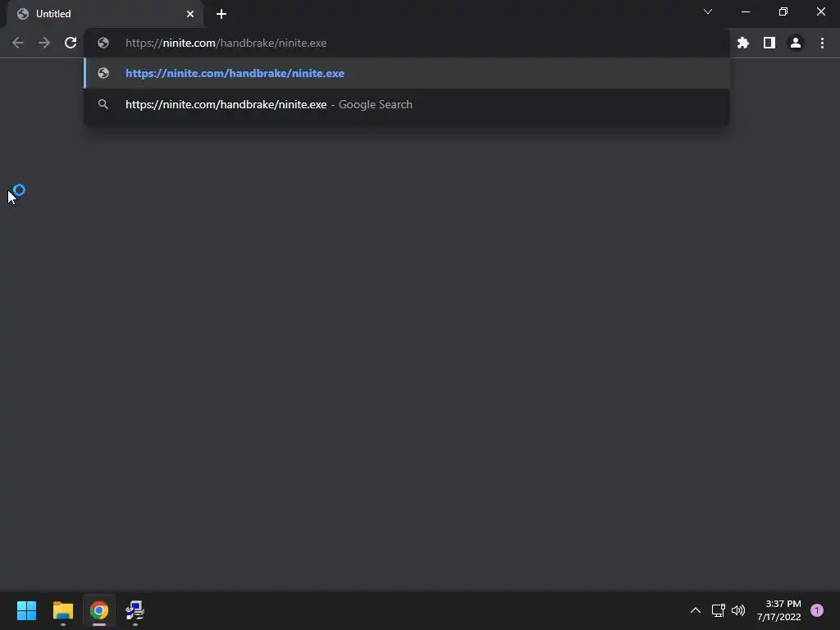840x630 pixels.
Task: Open the notification badge showing 1
Action: click(817, 610)
